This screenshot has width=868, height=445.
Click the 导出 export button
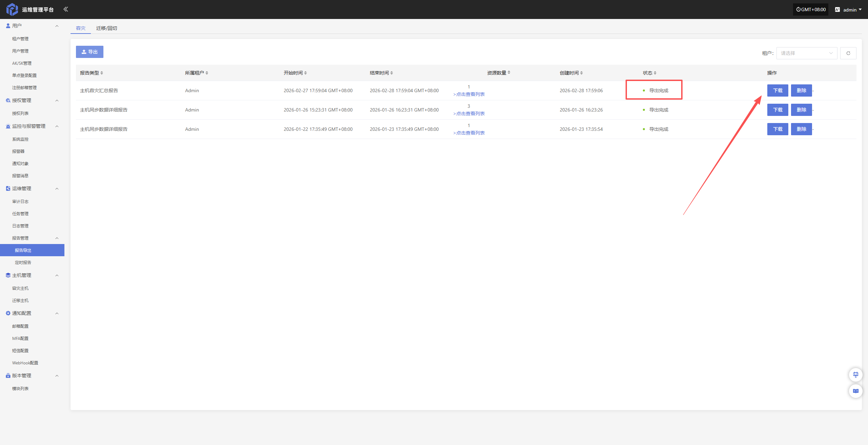90,52
